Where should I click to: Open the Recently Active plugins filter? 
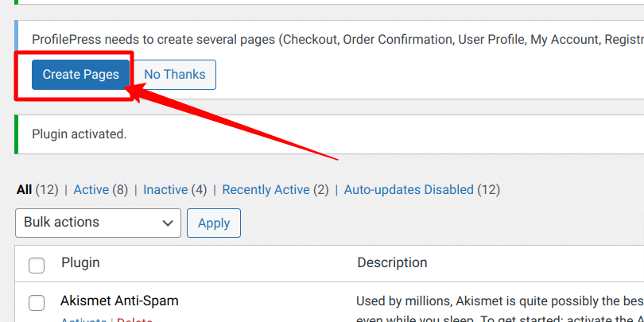(266, 190)
